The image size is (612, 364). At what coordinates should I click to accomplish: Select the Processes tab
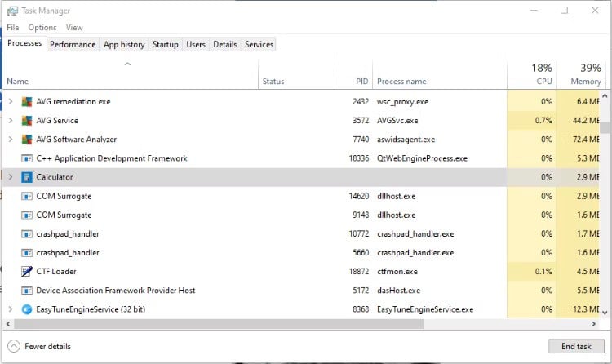pos(24,43)
